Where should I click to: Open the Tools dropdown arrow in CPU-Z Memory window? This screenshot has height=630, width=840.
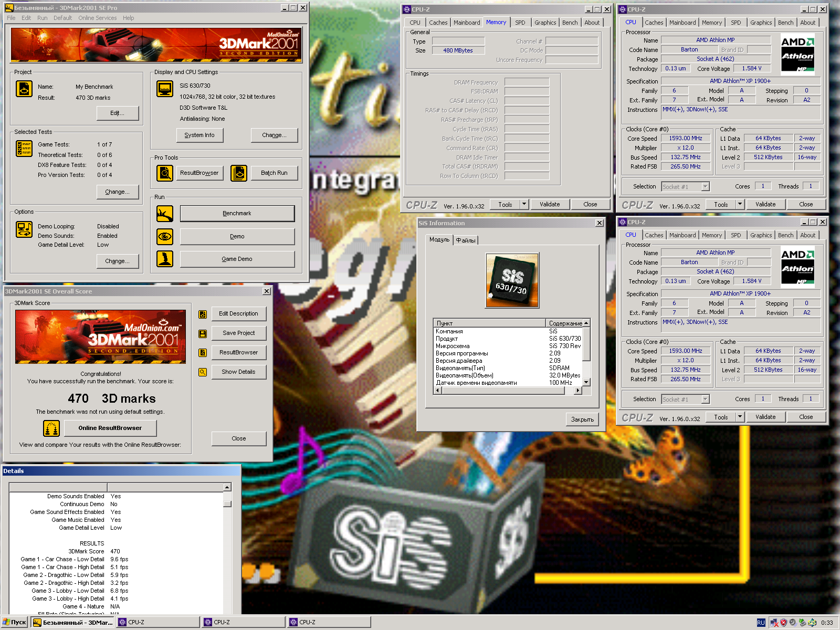524,204
